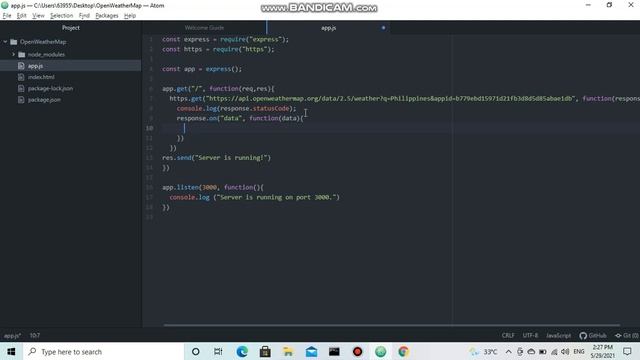The height and width of the screenshot is (360, 640).
Task: Open the Find menu
Action: [84, 16]
